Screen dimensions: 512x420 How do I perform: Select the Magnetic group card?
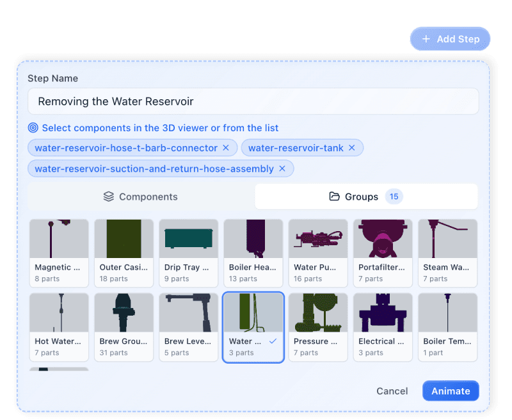(x=59, y=253)
